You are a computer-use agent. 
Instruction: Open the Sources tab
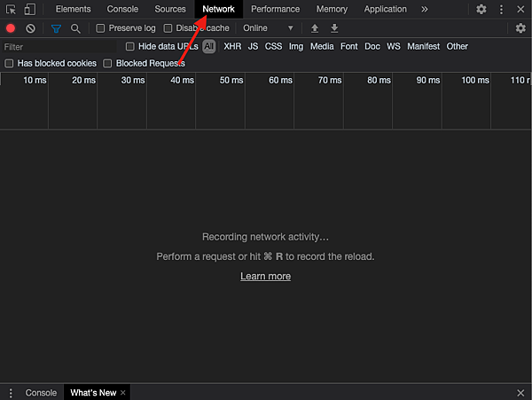point(170,9)
